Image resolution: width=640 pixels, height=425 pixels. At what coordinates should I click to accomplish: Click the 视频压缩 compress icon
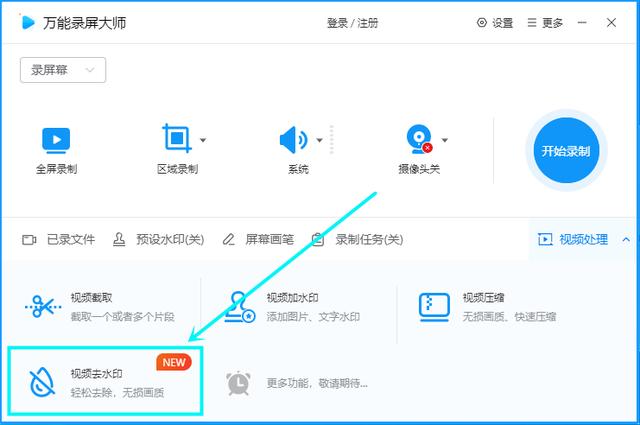(434, 307)
